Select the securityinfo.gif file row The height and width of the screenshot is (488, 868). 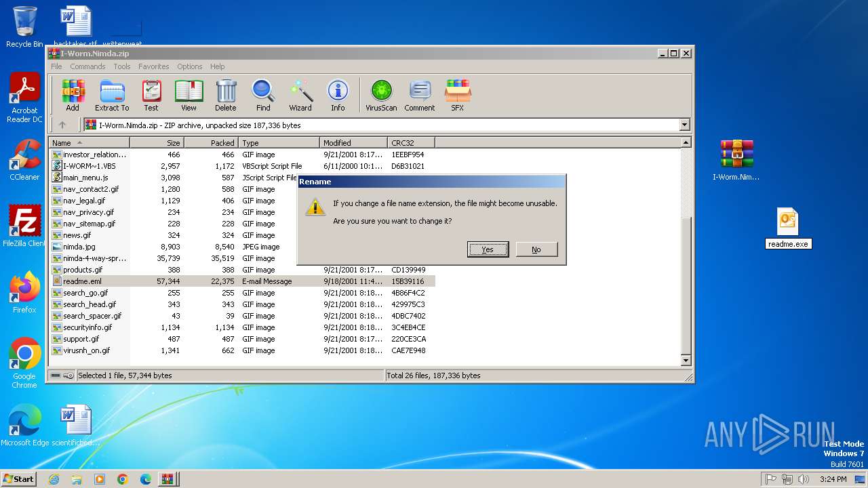click(x=242, y=327)
